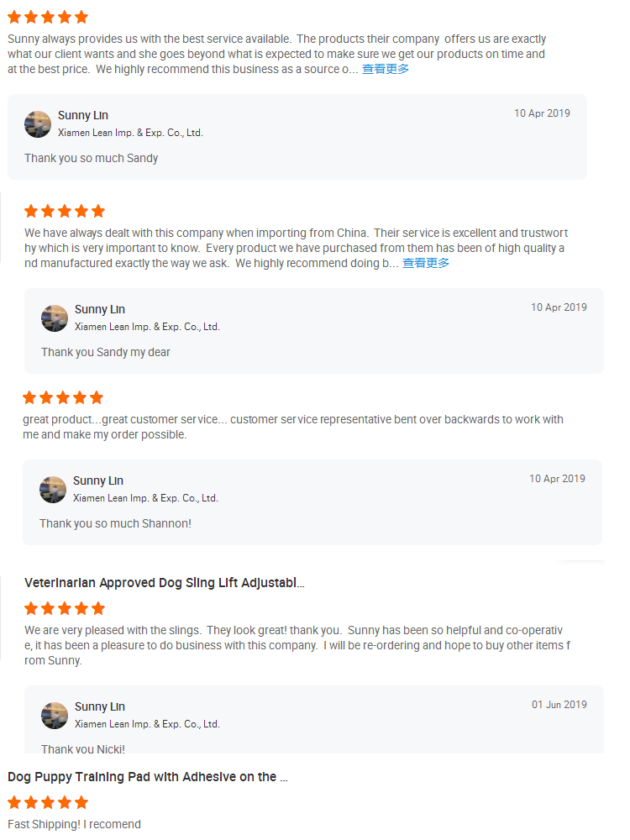Click the Sunny Lin name above "Thank you Nicki!"
Viewport: 630px width, 840px height.
pos(100,706)
